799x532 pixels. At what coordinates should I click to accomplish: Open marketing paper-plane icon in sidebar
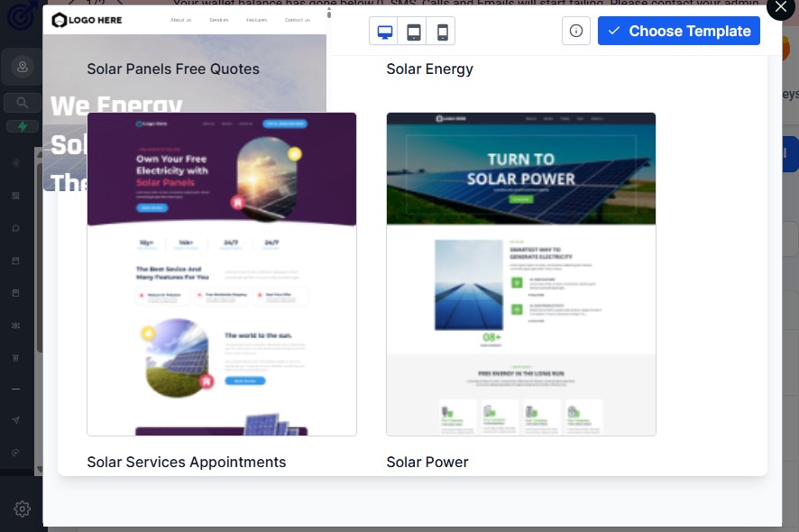coord(16,420)
